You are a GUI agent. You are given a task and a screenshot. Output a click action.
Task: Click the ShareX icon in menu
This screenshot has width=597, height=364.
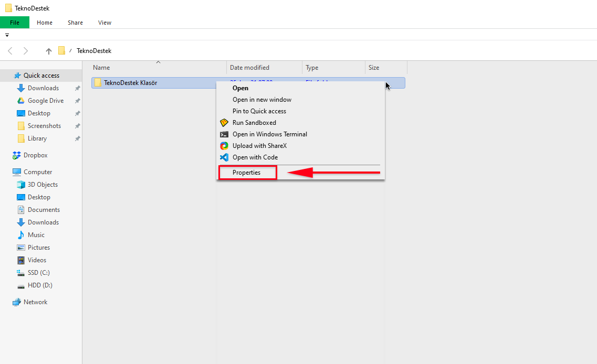224,146
